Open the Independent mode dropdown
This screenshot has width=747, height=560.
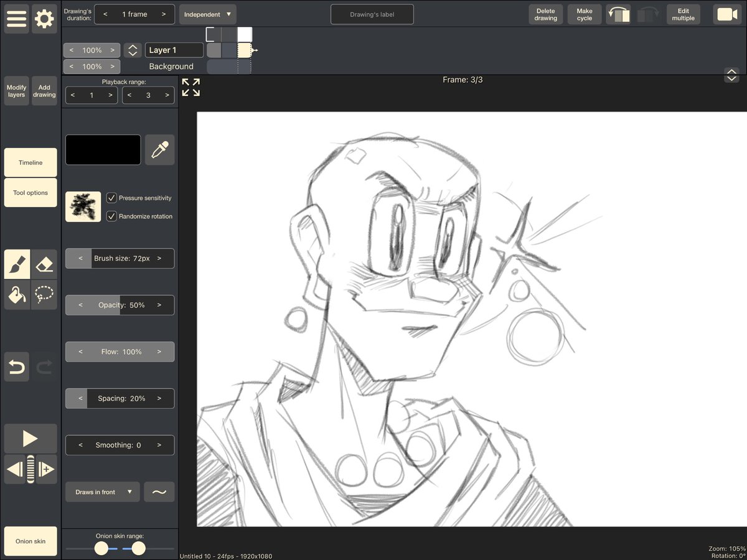[x=208, y=14]
